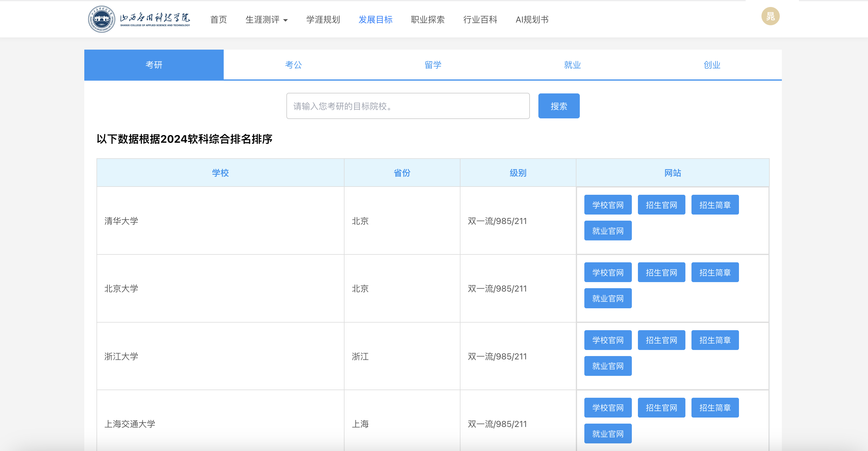The width and height of the screenshot is (868, 451).
Task: Click the 2024软科综合排名 heading text
Action: pyautogui.click(x=184, y=139)
